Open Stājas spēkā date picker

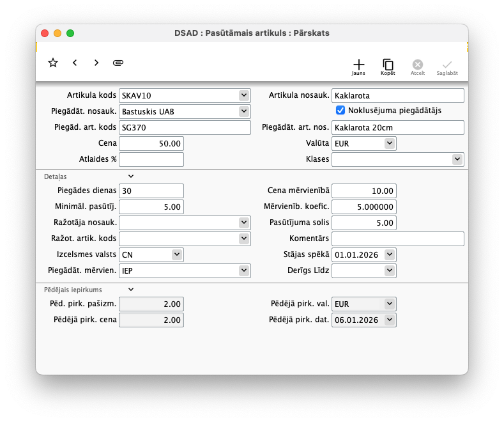(x=390, y=254)
